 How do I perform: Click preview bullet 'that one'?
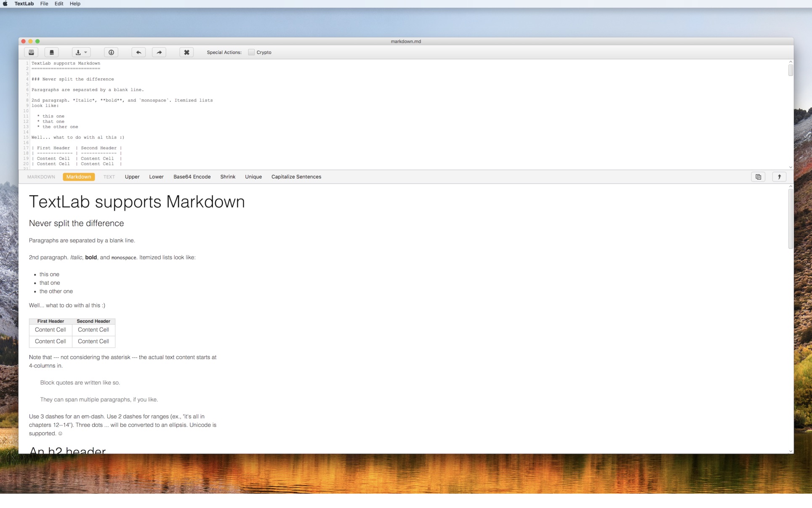pyautogui.click(x=50, y=283)
